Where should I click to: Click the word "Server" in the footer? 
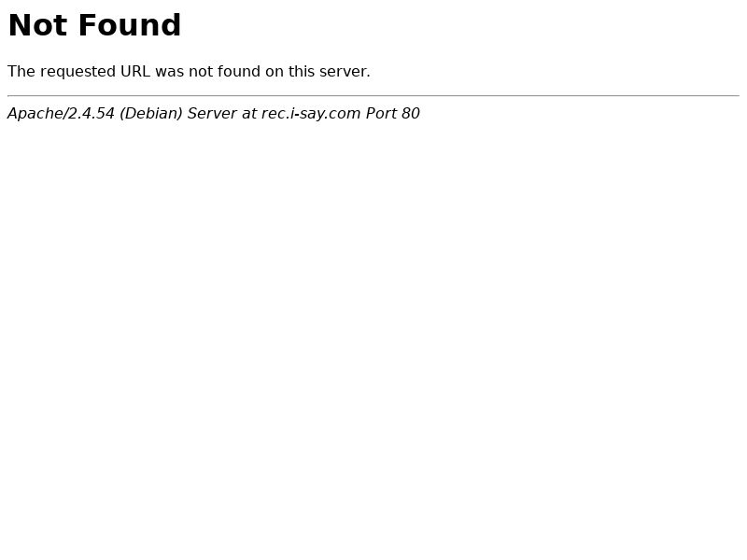(212, 113)
